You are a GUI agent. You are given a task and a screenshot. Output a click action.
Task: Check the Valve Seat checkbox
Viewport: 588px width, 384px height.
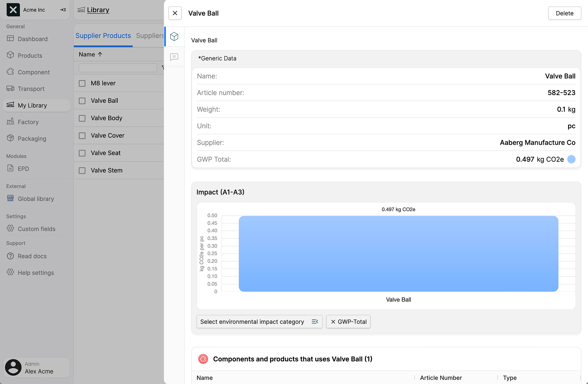click(x=82, y=153)
